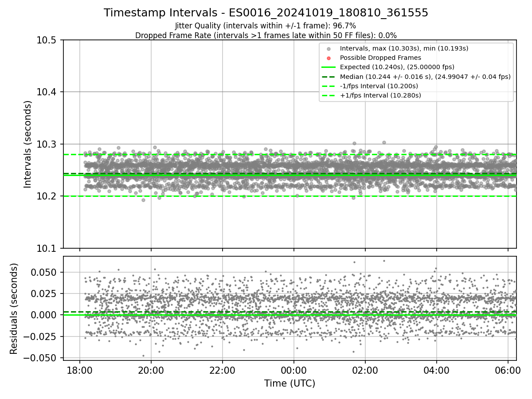Click the 00:00 time tick label

pos(294,370)
